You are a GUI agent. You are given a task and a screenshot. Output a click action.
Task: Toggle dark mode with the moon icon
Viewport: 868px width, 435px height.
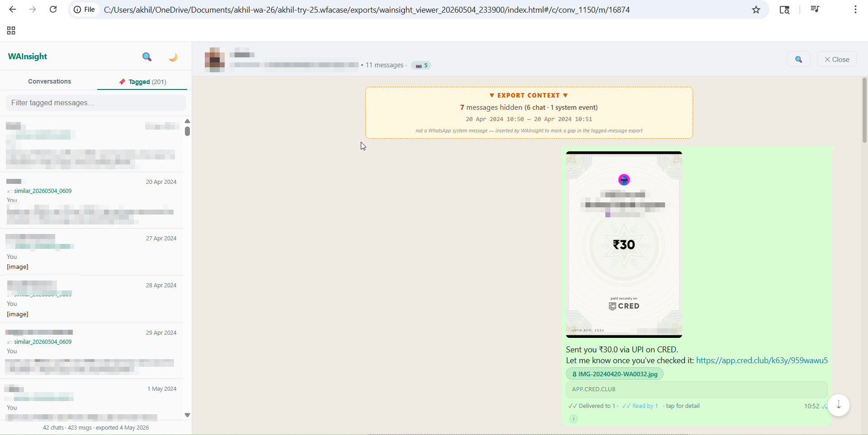[173, 57]
